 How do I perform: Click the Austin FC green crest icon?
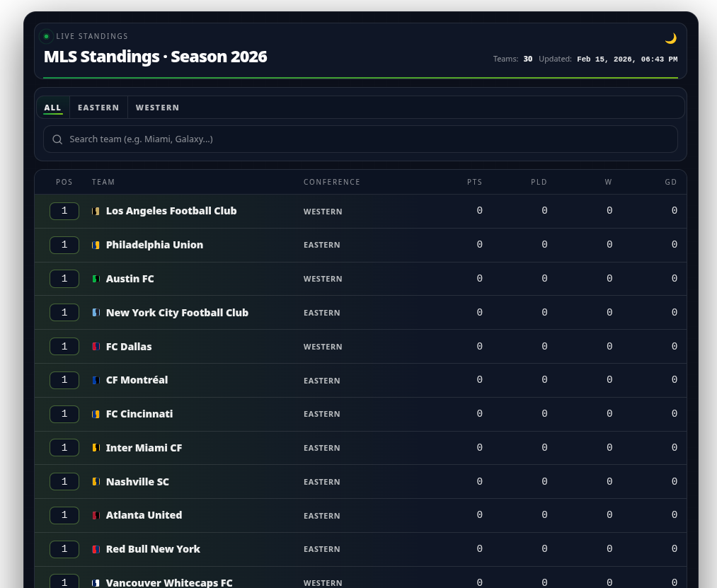pos(96,279)
